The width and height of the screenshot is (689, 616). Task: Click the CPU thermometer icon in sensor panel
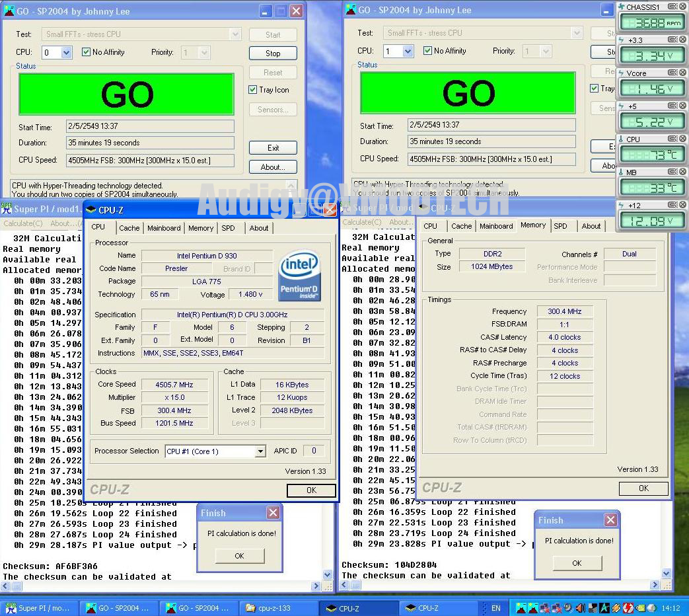tap(622, 139)
